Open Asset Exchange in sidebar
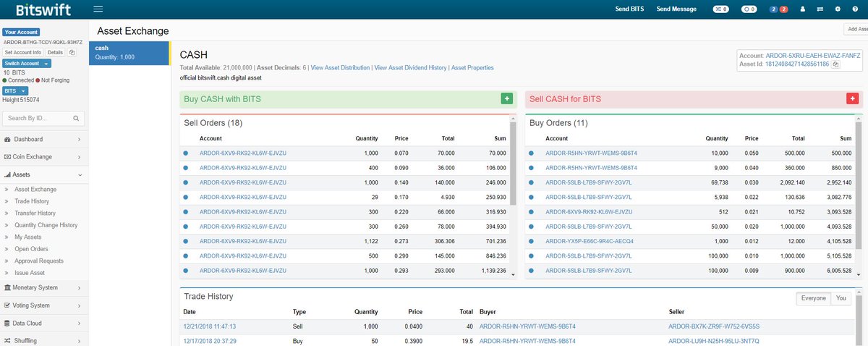This screenshot has width=868, height=346. pos(35,190)
